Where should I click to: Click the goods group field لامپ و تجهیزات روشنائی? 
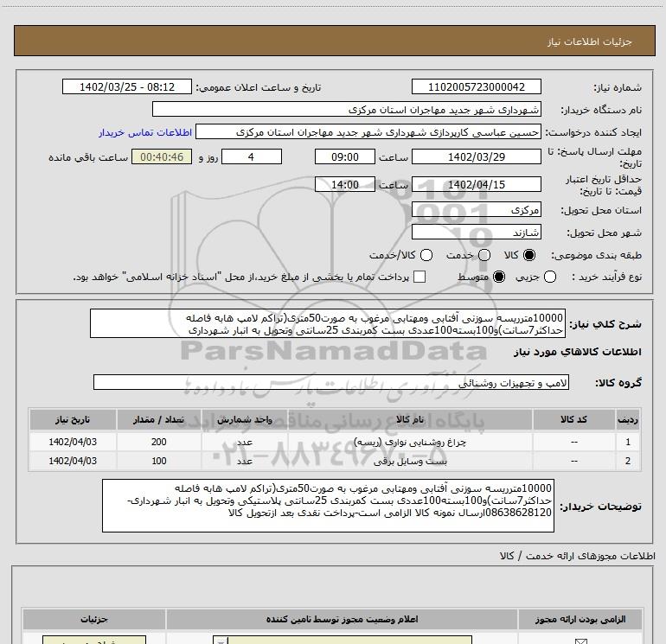pos(331,382)
